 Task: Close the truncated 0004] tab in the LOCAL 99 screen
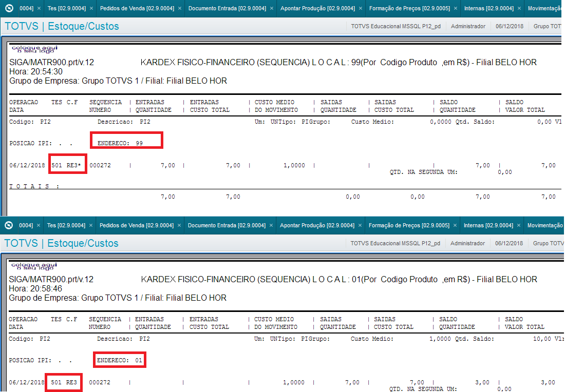39,8
